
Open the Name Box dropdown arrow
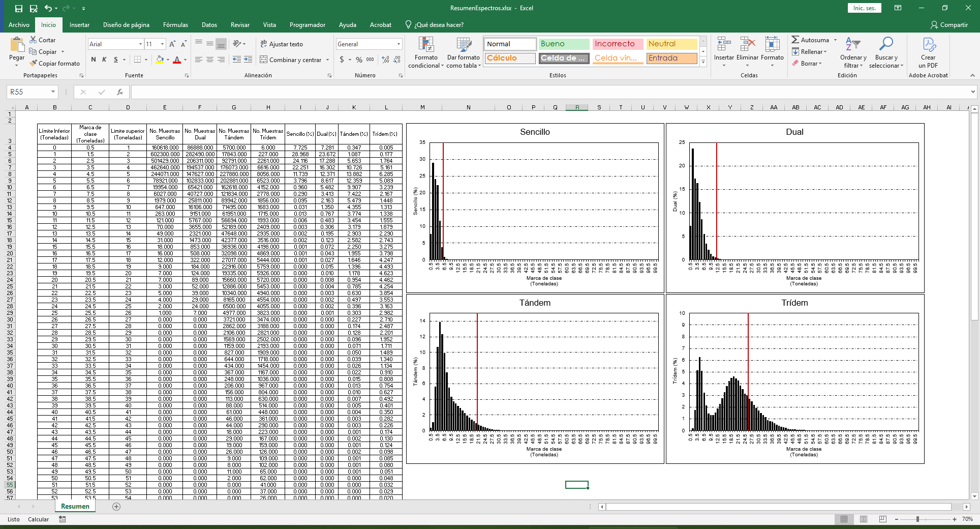(53, 92)
